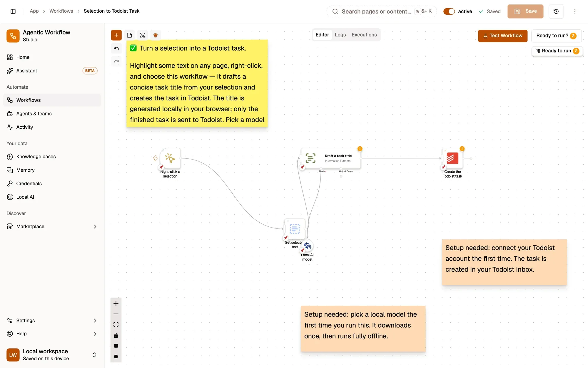Viewport: 588px width, 368px height.
Task: Click the orange starburst AI icon
Action: click(x=156, y=35)
